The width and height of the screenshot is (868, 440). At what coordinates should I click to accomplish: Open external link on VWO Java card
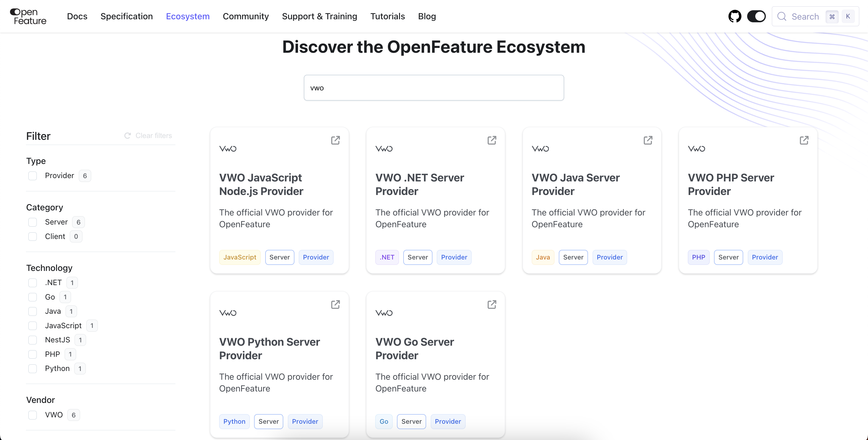[x=648, y=140]
